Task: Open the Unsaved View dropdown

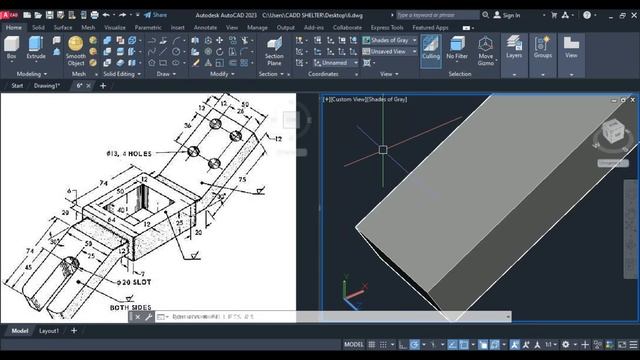Action: [390, 51]
